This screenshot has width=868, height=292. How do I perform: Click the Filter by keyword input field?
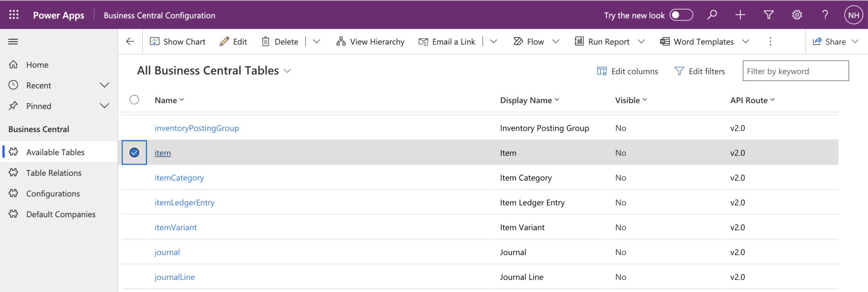point(795,71)
